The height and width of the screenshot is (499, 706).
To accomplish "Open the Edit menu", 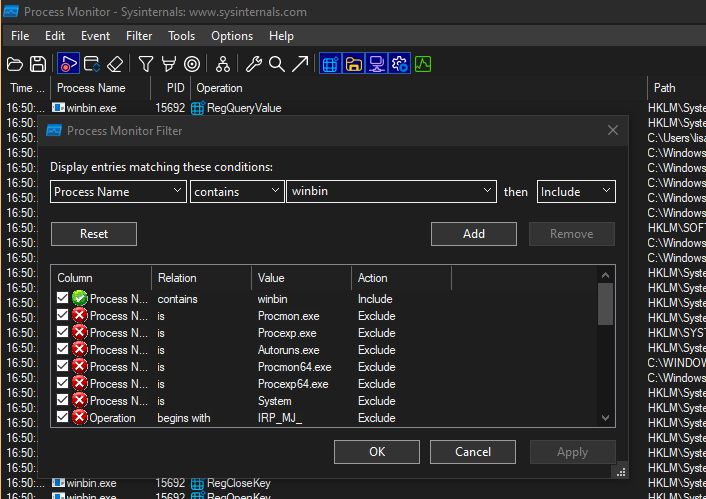I will [x=55, y=36].
